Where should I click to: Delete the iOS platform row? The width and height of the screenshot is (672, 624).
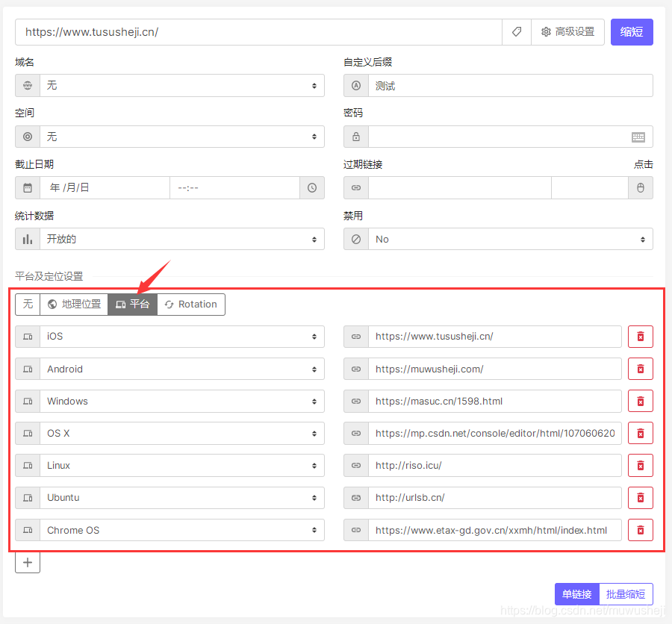point(641,337)
